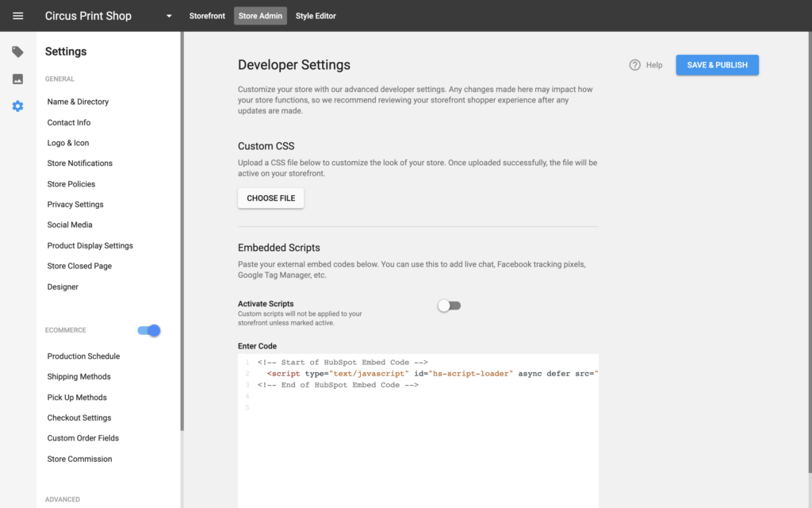The width and height of the screenshot is (812, 508).
Task: Open the Help link
Action: (x=654, y=65)
